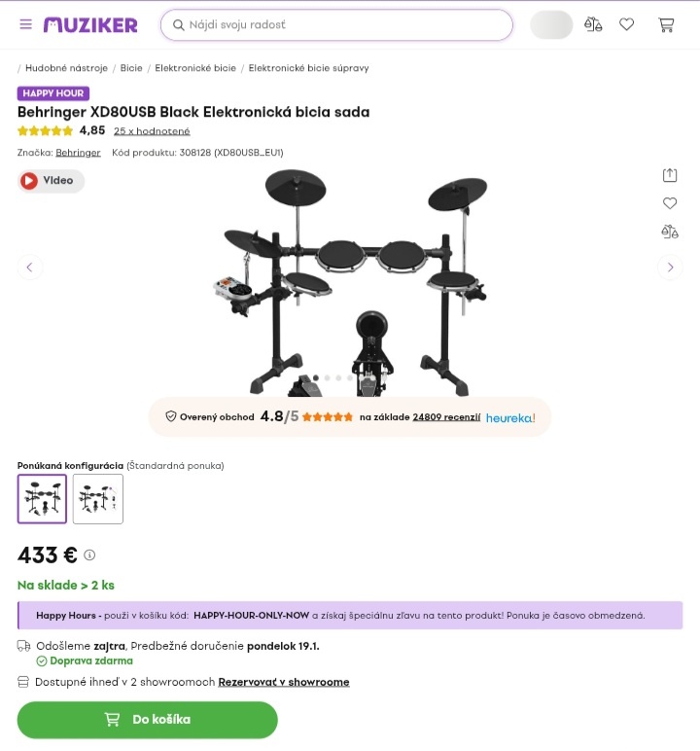Screen dimensions: 700x751
Task: Open the shopping cart icon
Action: 666,24
